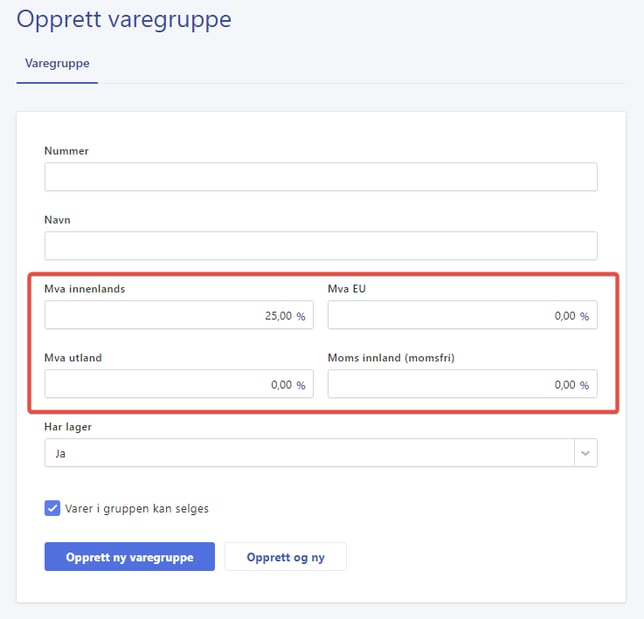
Task: Uncheck the Varer i gruppen kan selges checkbox
Action: pos(53,508)
